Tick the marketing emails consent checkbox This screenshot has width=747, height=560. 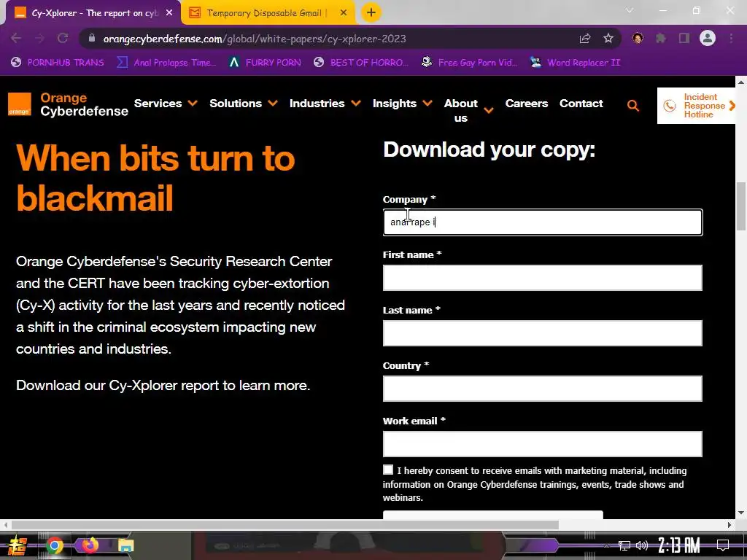point(388,470)
